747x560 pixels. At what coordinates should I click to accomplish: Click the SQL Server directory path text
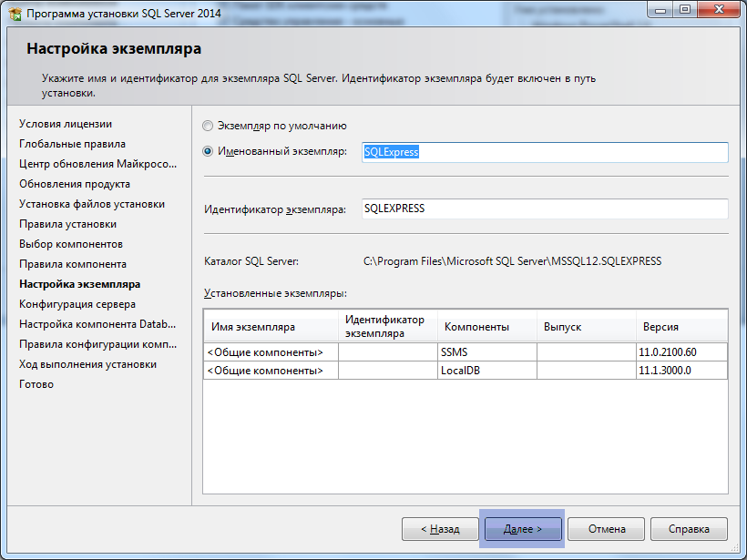512,261
